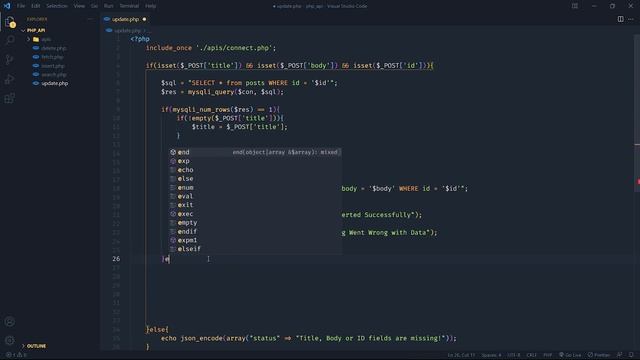Open the View menu
The height and width of the screenshot is (360, 640).
click(x=79, y=6)
